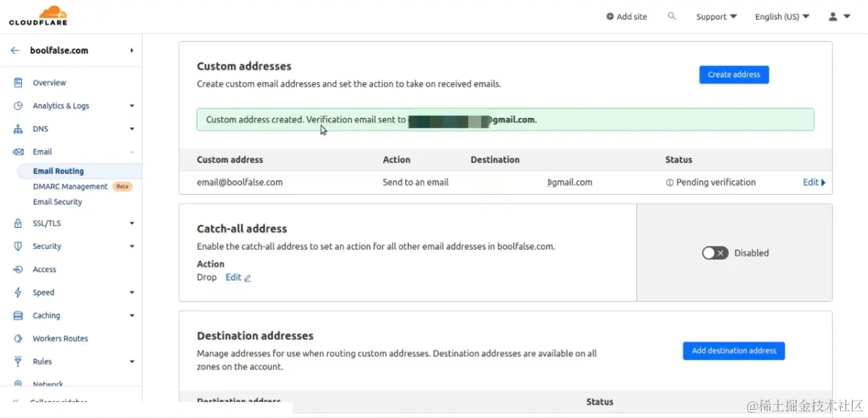868x418 pixels.
Task: Click the Caching drive icon
Action: tap(18, 316)
